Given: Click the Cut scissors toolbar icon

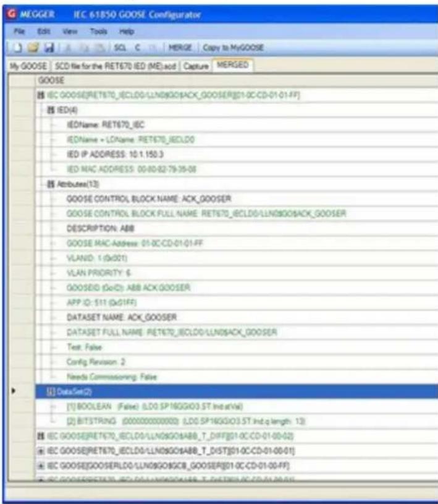Looking at the screenshot, I should click(x=69, y=48).
